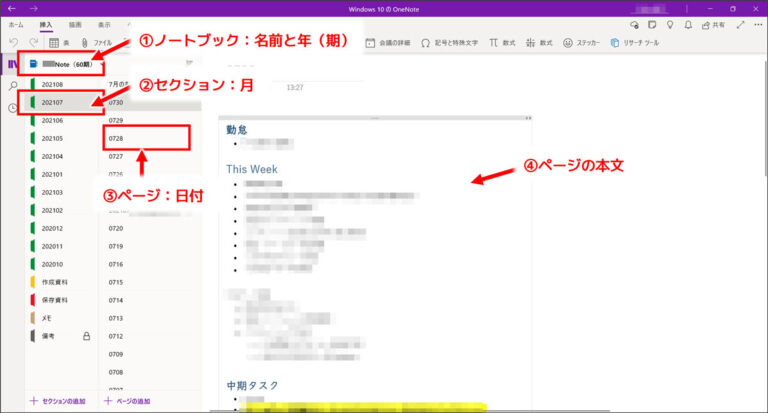Image resolution: width=768 pixels, height=413 pixels.
Task: Click the vertical scrollbar of the page
Action: pyautogui.click(x=766, y=118)
